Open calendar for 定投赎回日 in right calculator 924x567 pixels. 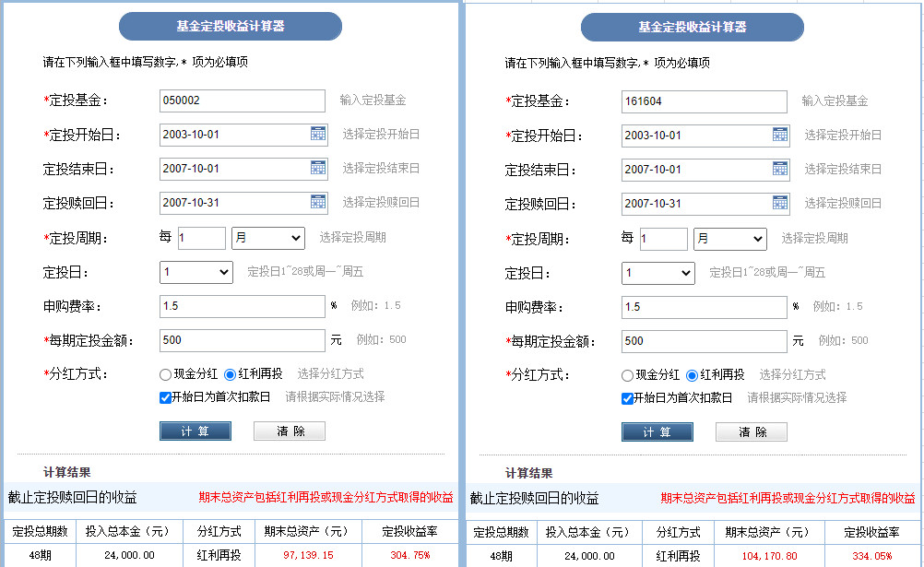pos(780,204)
